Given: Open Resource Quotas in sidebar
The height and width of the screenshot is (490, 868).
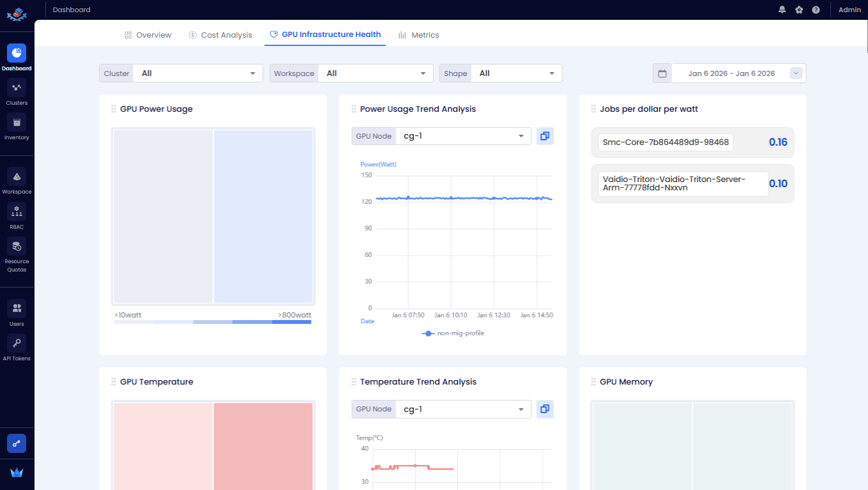Looking at the screenshot, I should [17, 247].
